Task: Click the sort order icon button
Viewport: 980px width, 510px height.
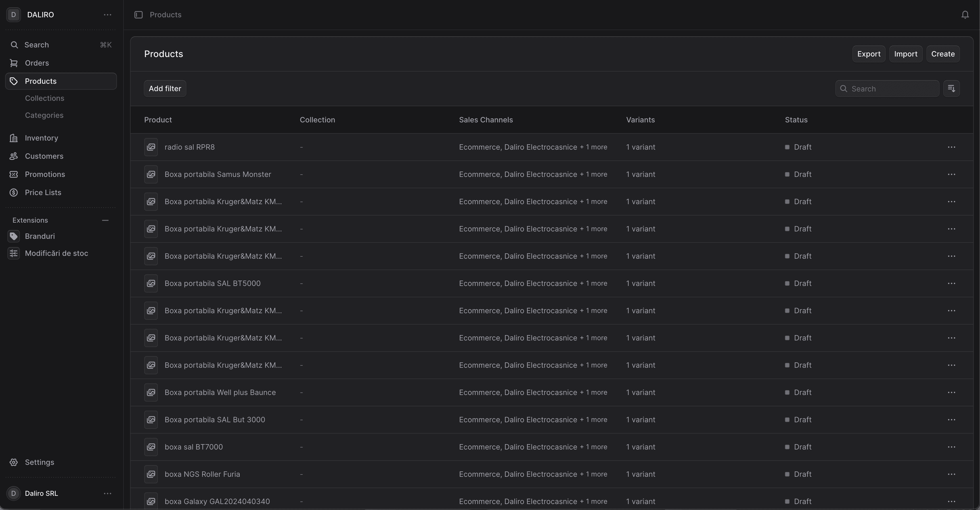Action: 951,89
